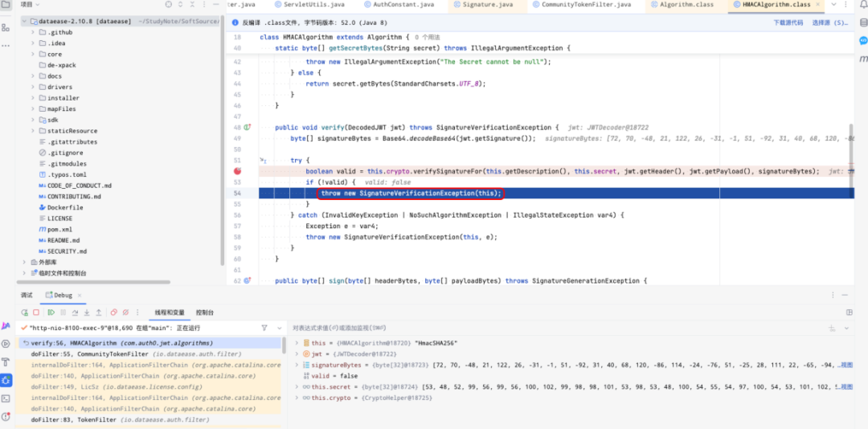Expand the signatureBytes variable node
This screenshot has width=868, height=429.
[x=297, y=365]
